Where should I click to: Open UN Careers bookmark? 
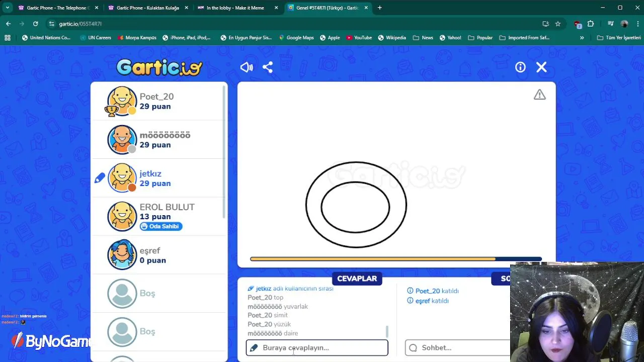click(x=96, y=38)
